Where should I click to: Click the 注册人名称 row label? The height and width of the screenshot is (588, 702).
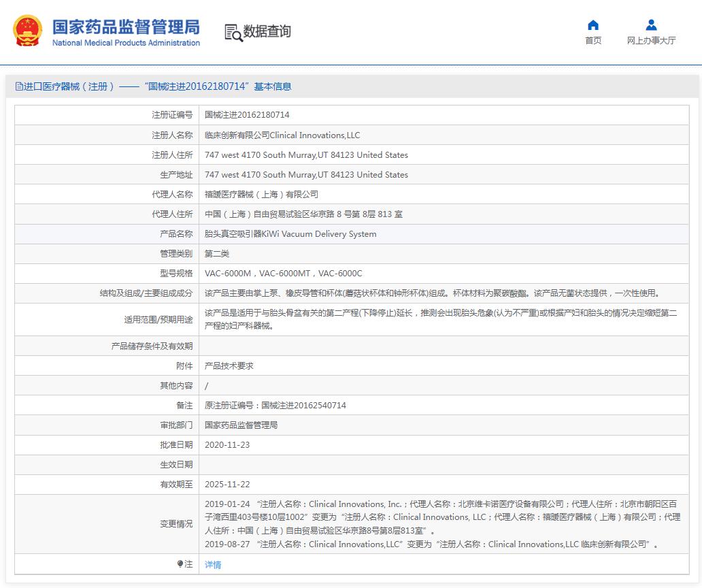172,135
